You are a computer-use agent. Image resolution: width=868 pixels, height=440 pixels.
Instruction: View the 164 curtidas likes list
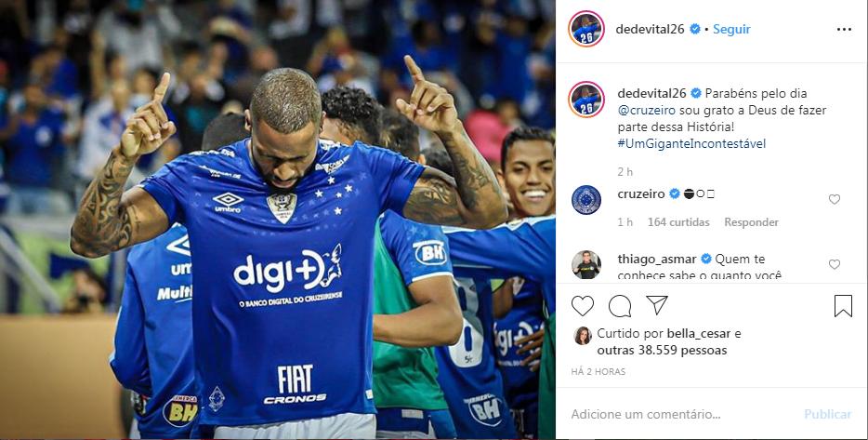click(678, 222)
